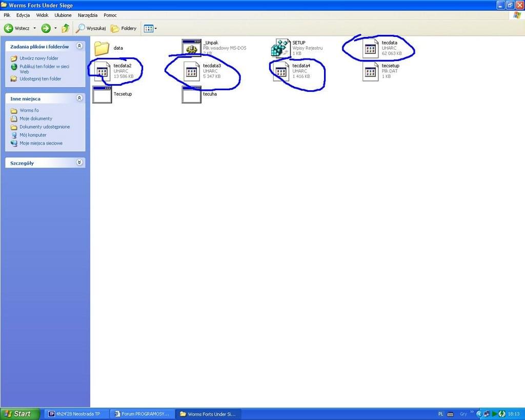
Task: Open the Tecsetup application
Action: click(102, 94)
